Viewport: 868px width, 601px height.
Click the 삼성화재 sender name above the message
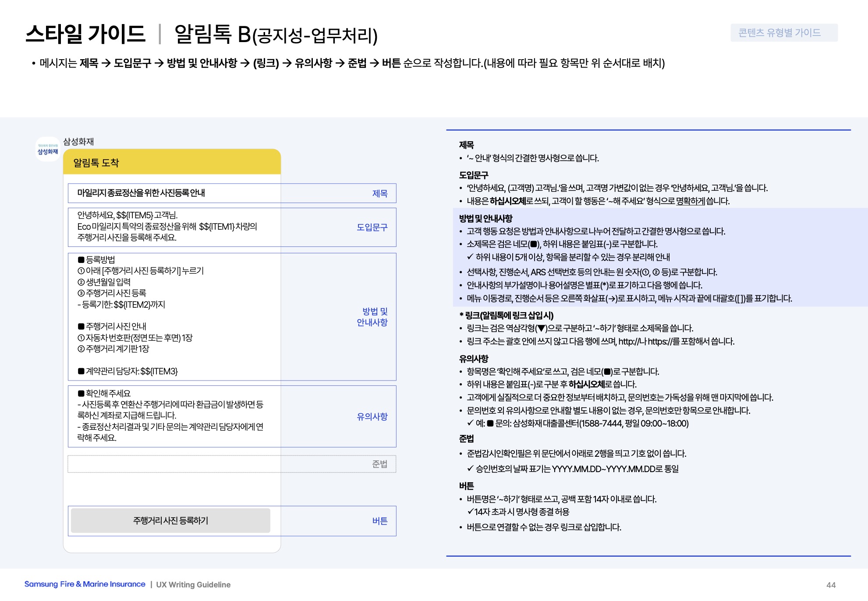pos(78,142)
